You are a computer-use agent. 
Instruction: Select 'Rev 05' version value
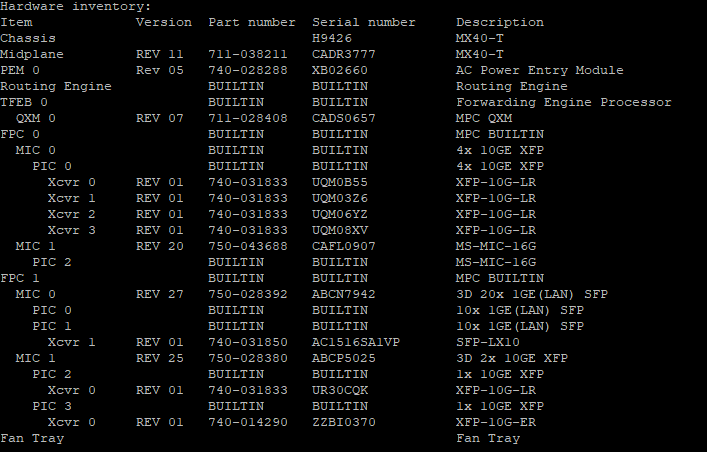[160, 70]
